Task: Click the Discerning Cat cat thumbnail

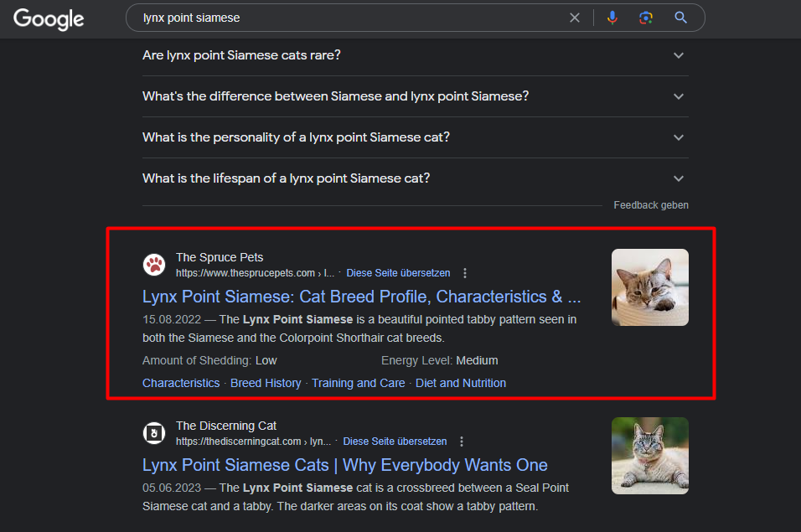Action: [650, 456]
